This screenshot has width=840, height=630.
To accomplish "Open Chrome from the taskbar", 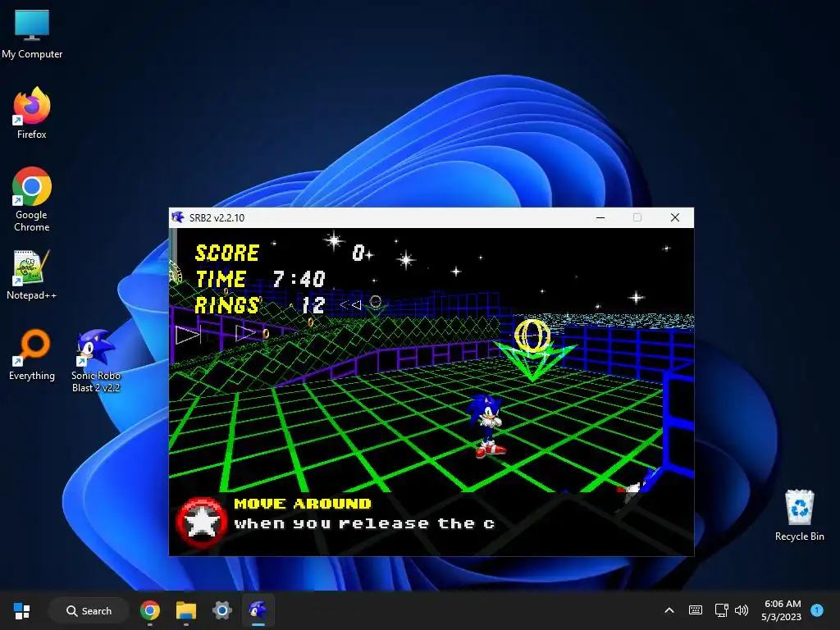I will pos(150,610).
